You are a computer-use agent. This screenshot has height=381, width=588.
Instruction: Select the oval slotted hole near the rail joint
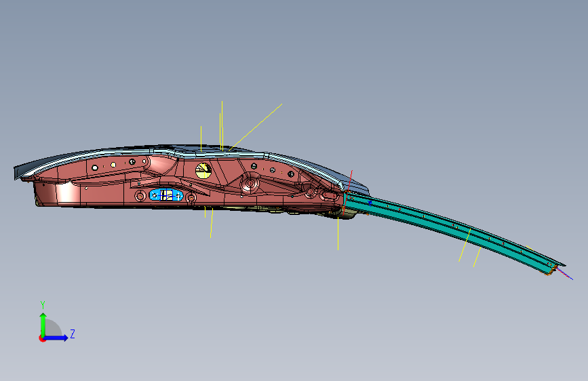pos(329,195)
